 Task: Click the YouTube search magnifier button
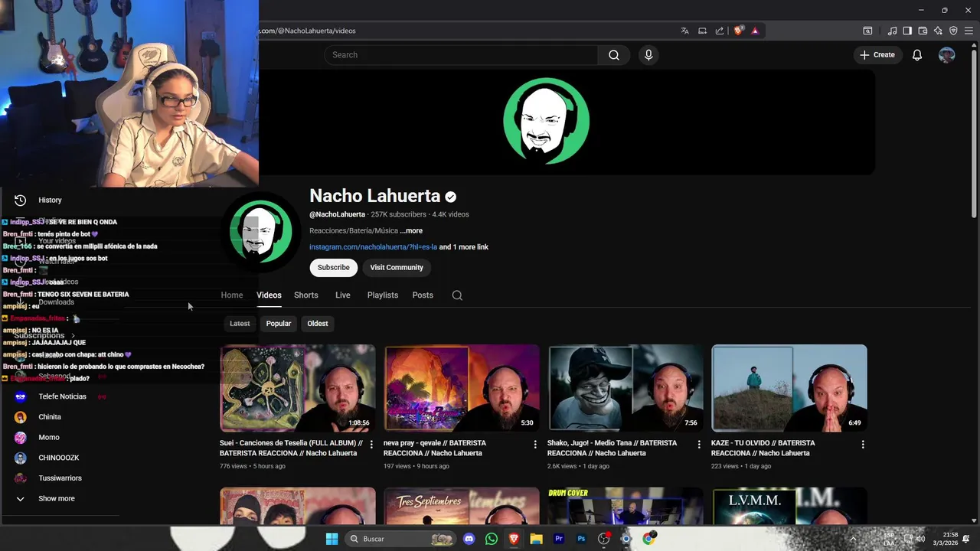(614, 55)
